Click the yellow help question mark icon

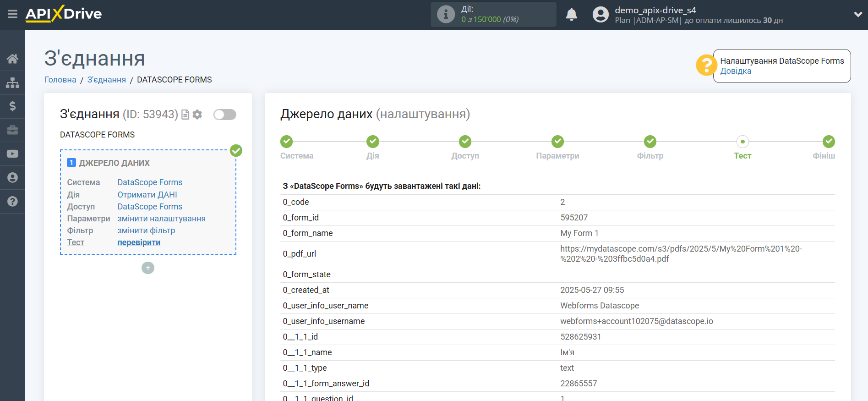pyautogui.click(x=706, y=65)
